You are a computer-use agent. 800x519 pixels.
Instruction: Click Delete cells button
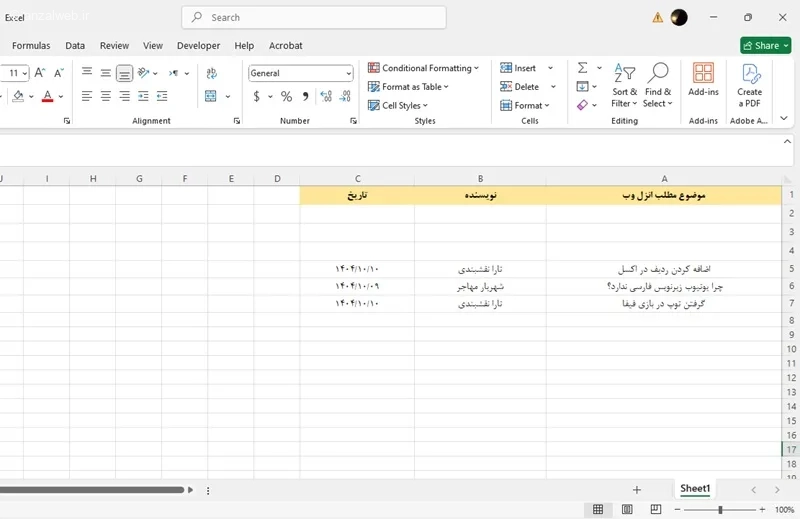(x=519, y=87)
